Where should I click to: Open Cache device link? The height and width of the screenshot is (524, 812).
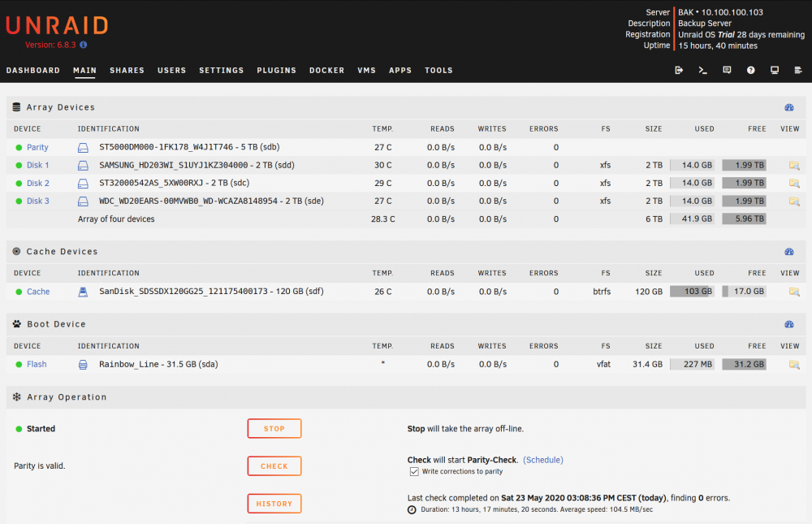38,292
